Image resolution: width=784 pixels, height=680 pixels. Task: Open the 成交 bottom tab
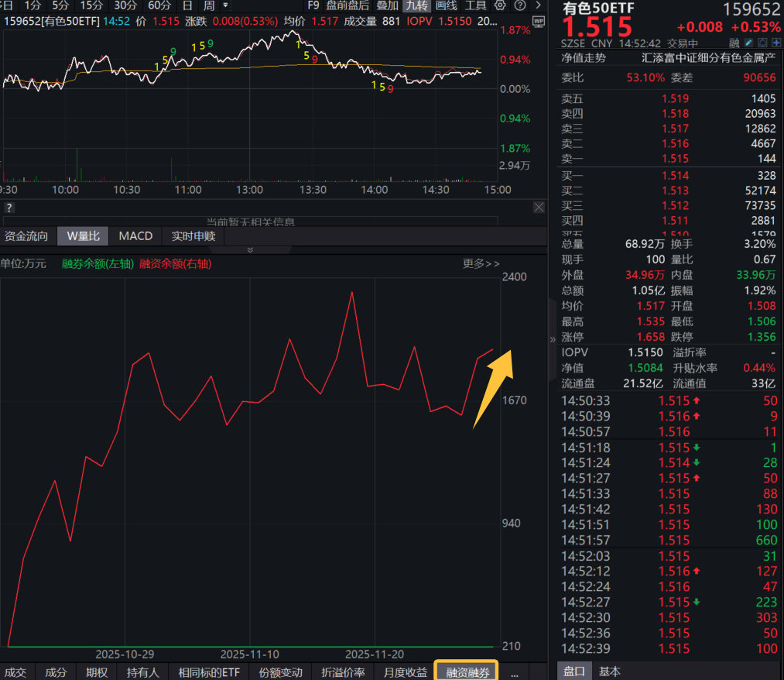coord(15,672)
